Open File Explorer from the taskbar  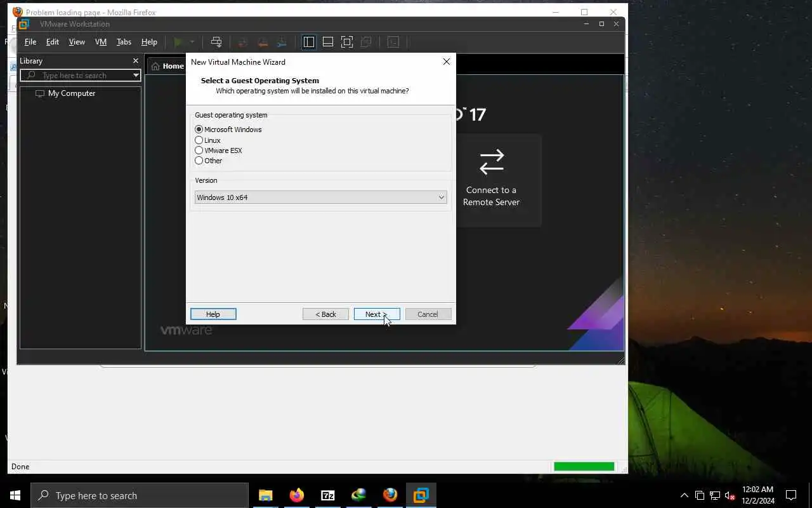click(266, 495)
